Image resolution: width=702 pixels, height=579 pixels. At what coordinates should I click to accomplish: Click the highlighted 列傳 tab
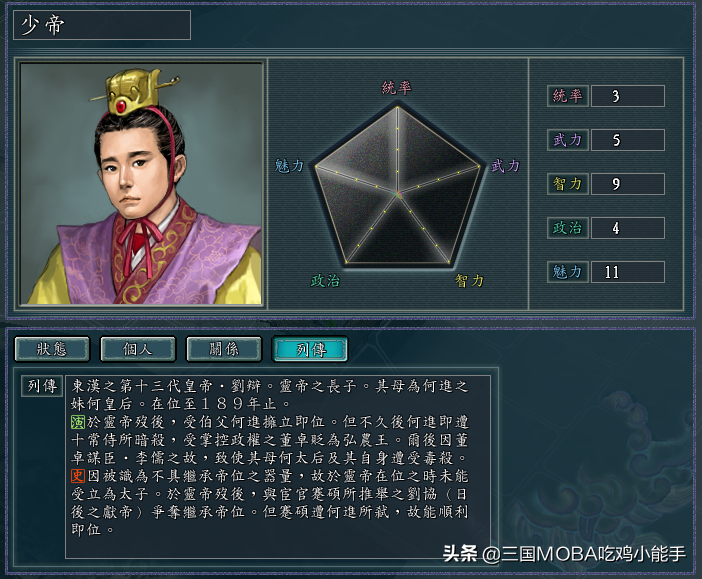coord(310,349)
